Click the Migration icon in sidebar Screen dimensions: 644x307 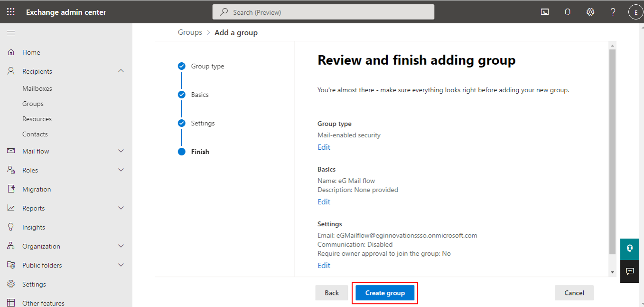pos(11,189)
